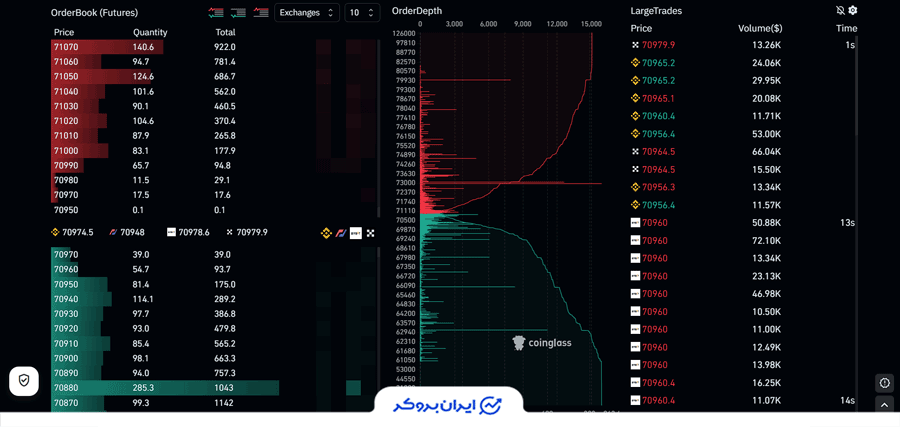The width and height of the screenshot is (900, 427).
Task: Switch order book to asks-only view
Action: point(261,13)
